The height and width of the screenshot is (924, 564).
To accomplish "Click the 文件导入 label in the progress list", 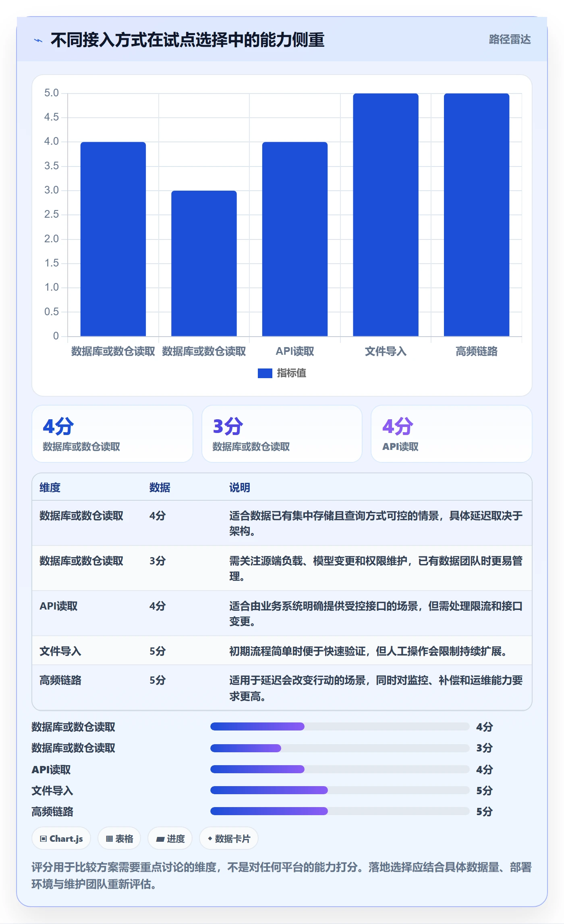I will point(52,791).
